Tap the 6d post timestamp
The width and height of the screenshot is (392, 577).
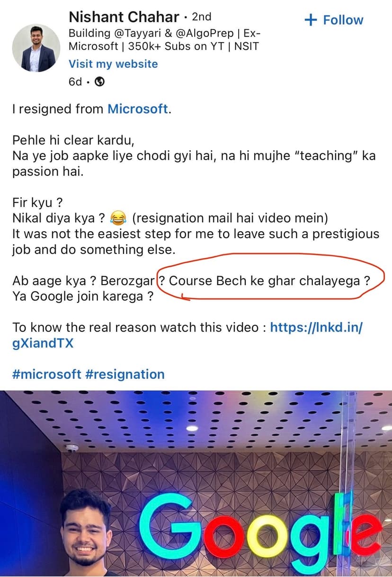[x=75, y=81]
